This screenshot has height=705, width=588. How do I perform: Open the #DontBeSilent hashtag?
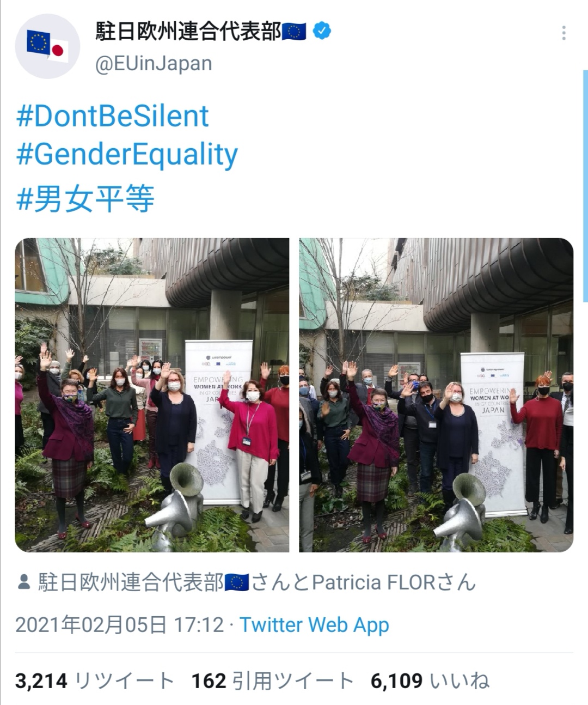coord(112,116)
